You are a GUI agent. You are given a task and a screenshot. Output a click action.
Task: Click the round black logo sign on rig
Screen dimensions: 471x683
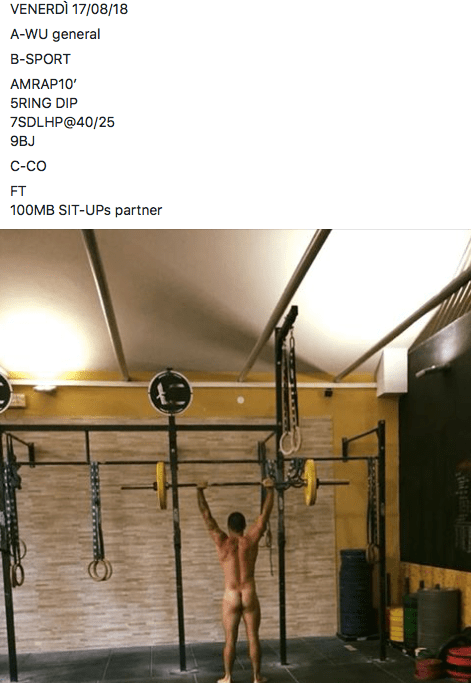point(170,392)
